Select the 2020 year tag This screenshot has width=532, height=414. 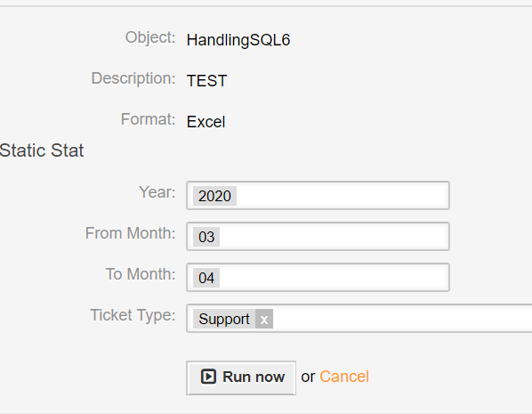click(x=214, y=196)
